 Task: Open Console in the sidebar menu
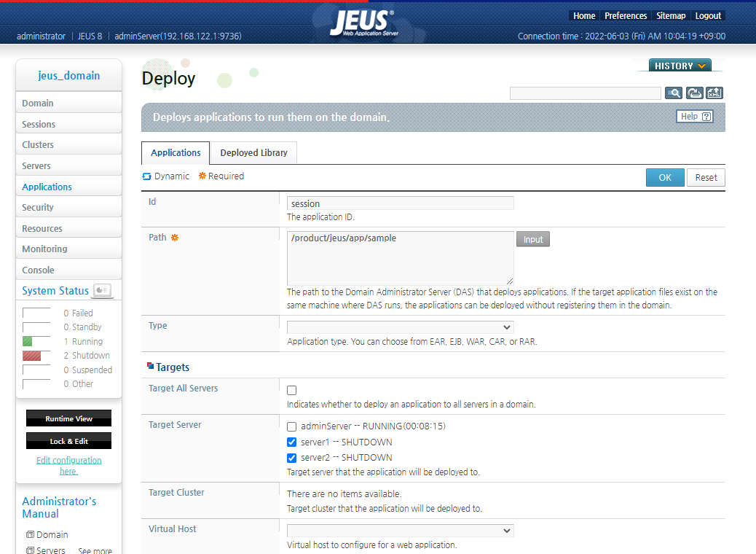[x=69, y=270]
